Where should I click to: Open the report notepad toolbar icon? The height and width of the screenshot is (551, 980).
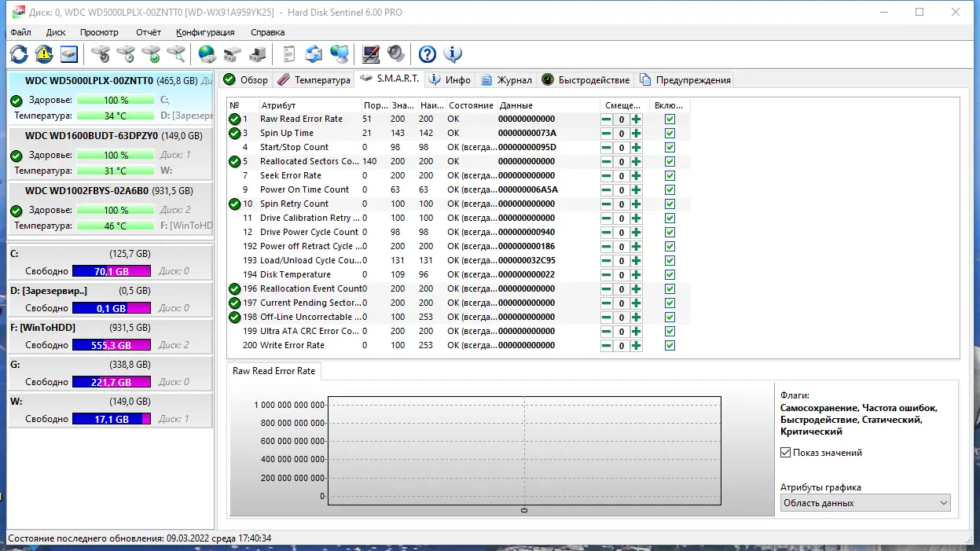click(288, 54)
